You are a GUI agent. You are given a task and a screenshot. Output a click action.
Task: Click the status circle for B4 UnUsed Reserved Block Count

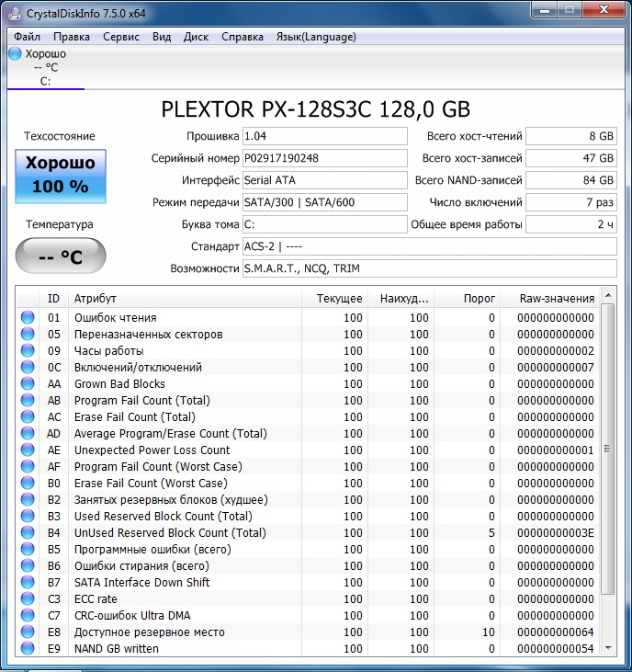pos(28,532)
